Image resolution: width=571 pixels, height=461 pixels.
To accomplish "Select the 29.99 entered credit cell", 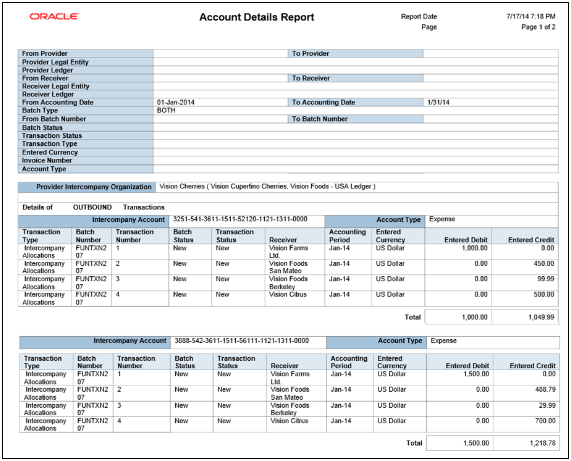I will pyautogui.click(x=547, y=405).
